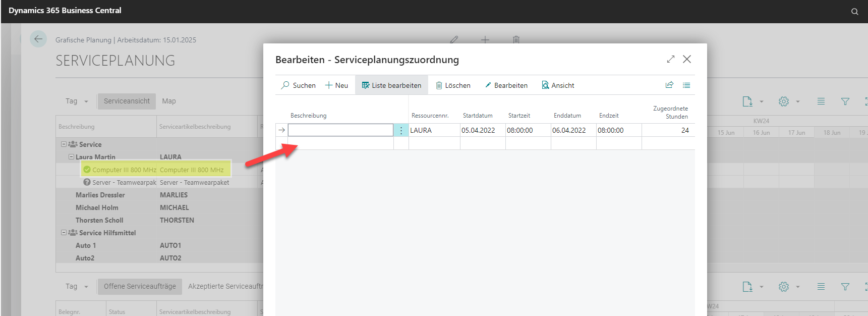Switch to Offene Serviceaufträge tab

tap(140, 286)
